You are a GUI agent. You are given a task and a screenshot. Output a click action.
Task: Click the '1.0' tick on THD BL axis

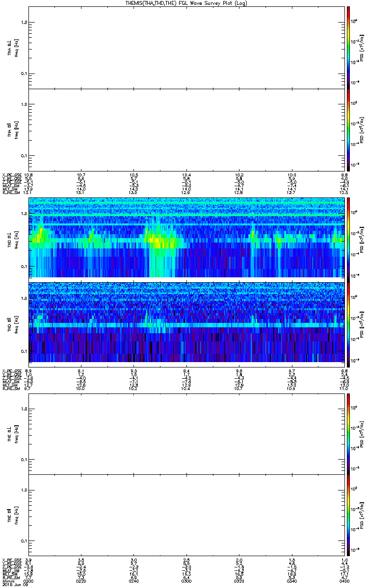[x=24, y=214]
